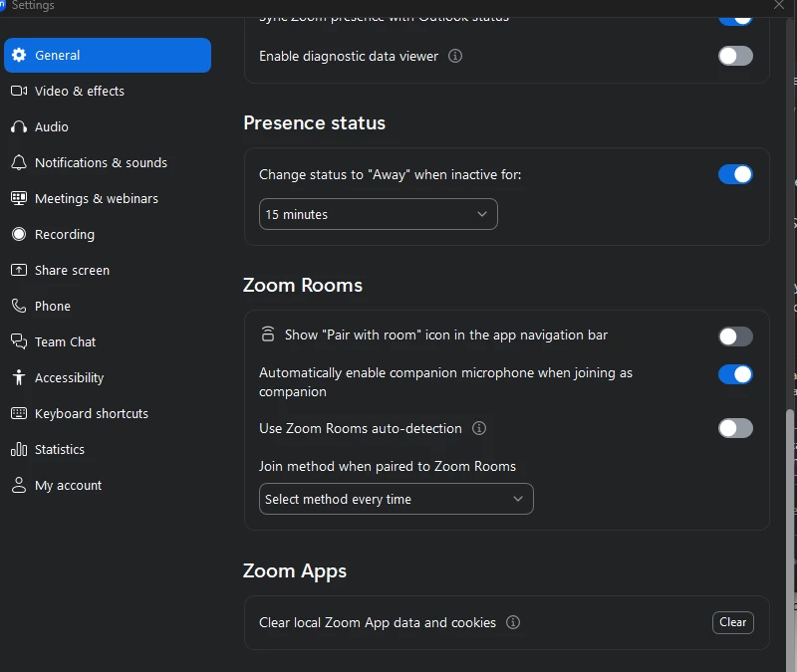
Task: Open the Select method every time dropdown
Action: pyautogui.click(x=396, y=499)
